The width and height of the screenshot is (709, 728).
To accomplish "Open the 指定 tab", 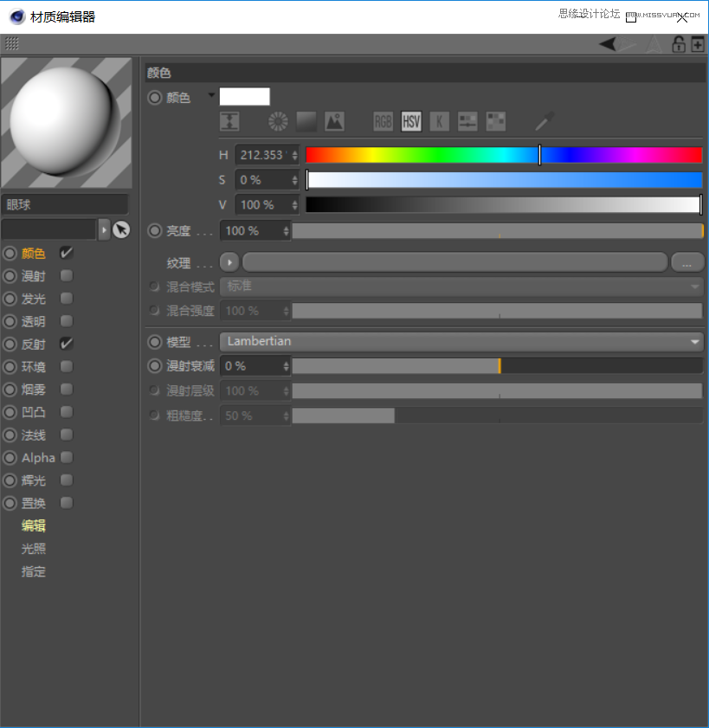I will 33,571.
